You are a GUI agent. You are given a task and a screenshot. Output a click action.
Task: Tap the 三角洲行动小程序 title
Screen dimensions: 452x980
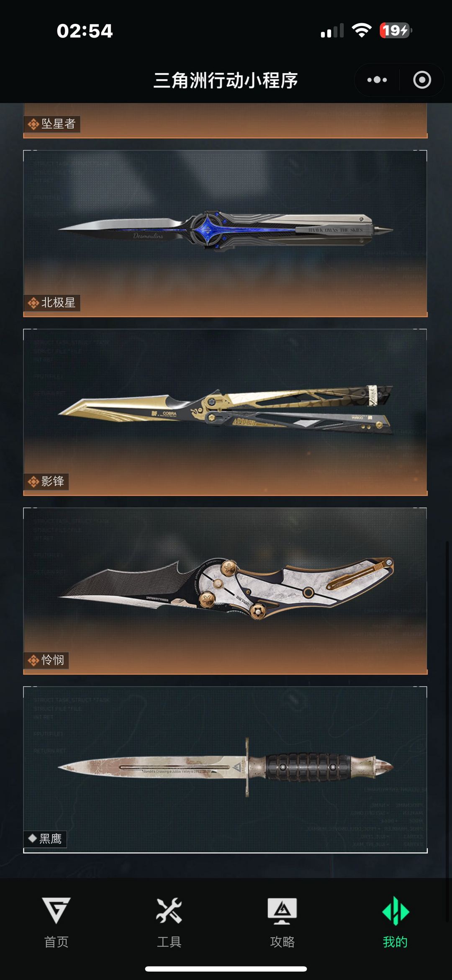[x=226, y=80]
